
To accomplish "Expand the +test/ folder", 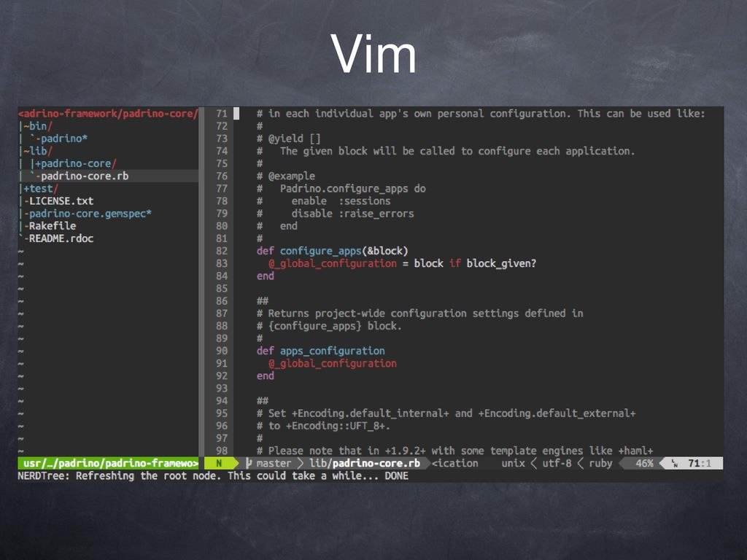I will point(41,189).
